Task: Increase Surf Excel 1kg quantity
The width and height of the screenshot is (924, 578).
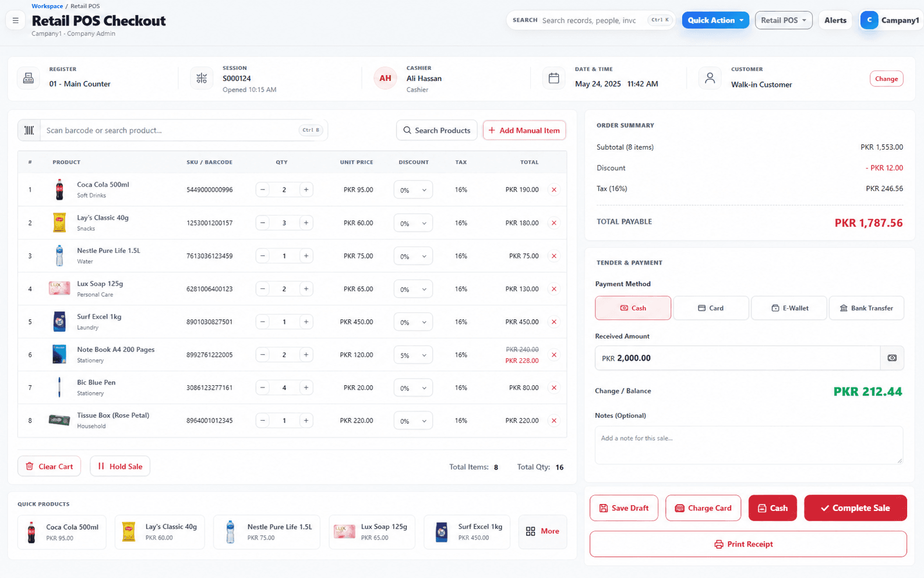Action: [x=306, y=322]
